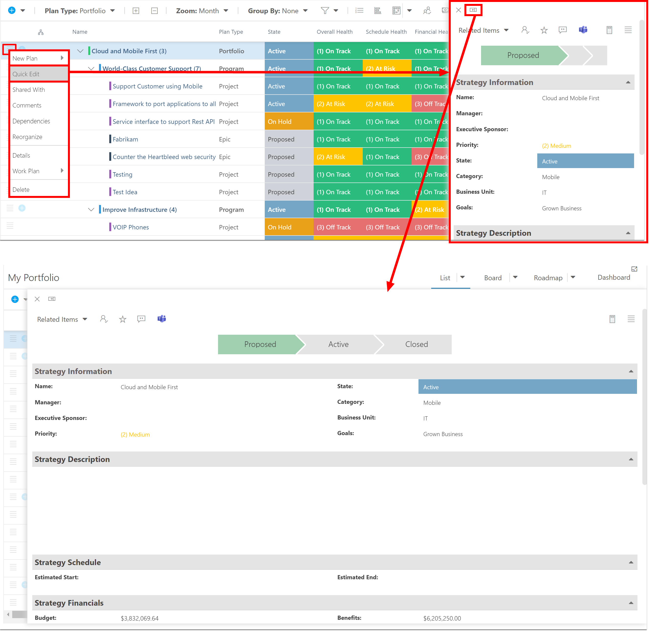Switch to Roadmap view tab
Screen dimensions: 659x644
pyautogui.click(x=548, y=277)
